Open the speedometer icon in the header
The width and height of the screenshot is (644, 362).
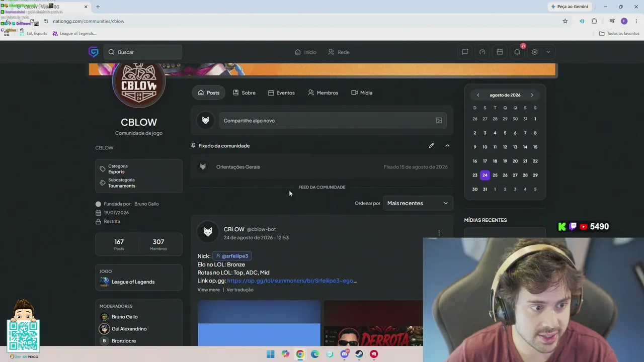482,52
